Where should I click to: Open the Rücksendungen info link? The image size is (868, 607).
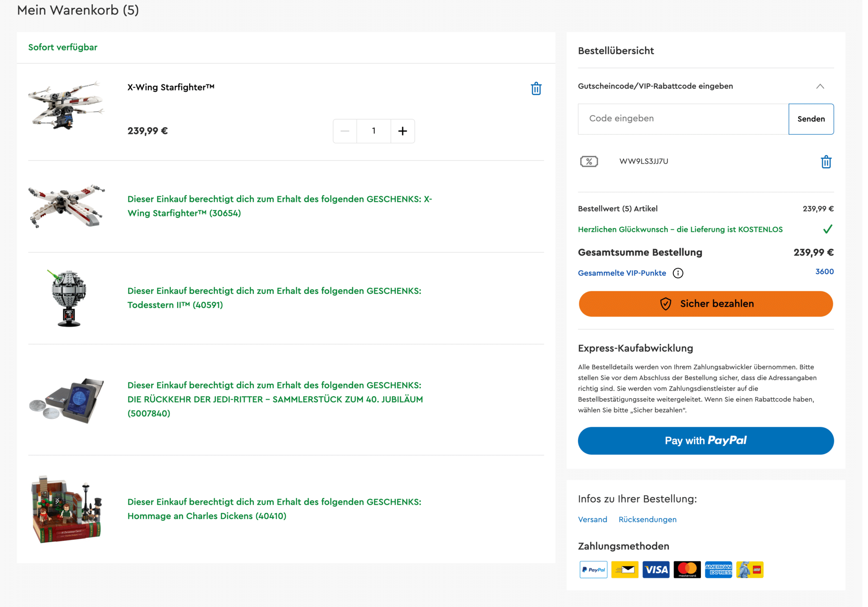click(648, 519)
